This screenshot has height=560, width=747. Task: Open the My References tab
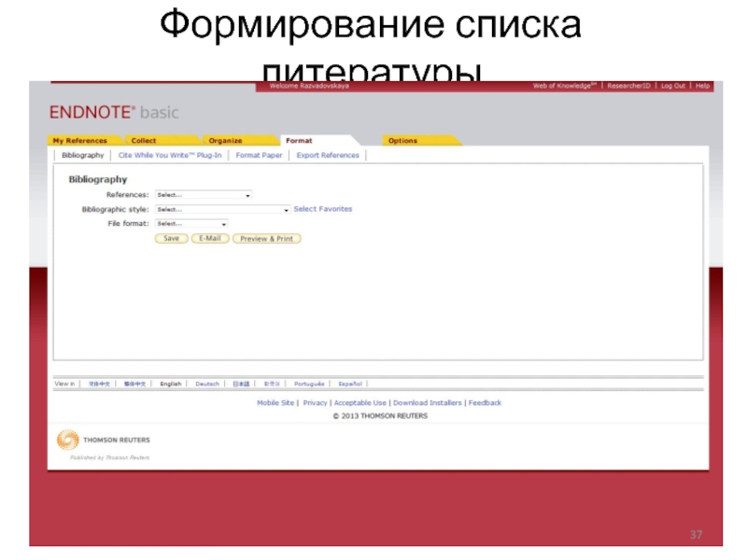80,141
